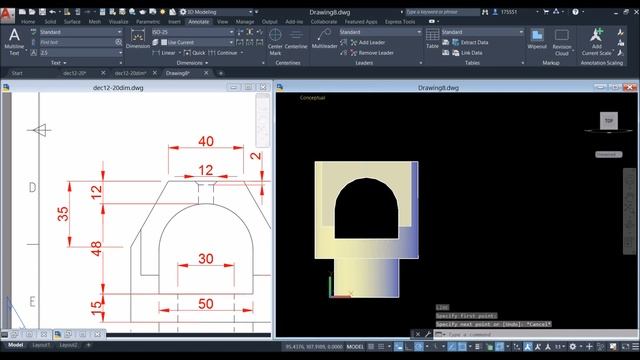
Task: Switch to the dec12-20dim file tab
Action: pyautogui.click(x=130, y=73)
